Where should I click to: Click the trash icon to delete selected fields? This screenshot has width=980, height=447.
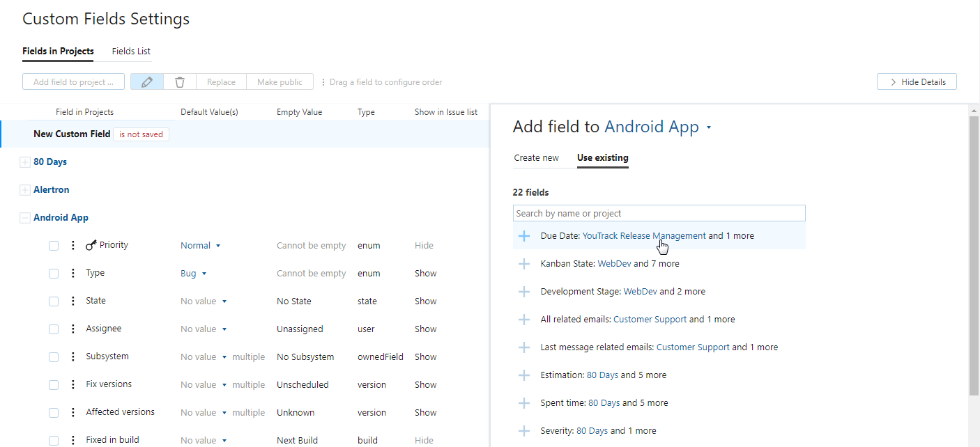(x=180, y=81)
